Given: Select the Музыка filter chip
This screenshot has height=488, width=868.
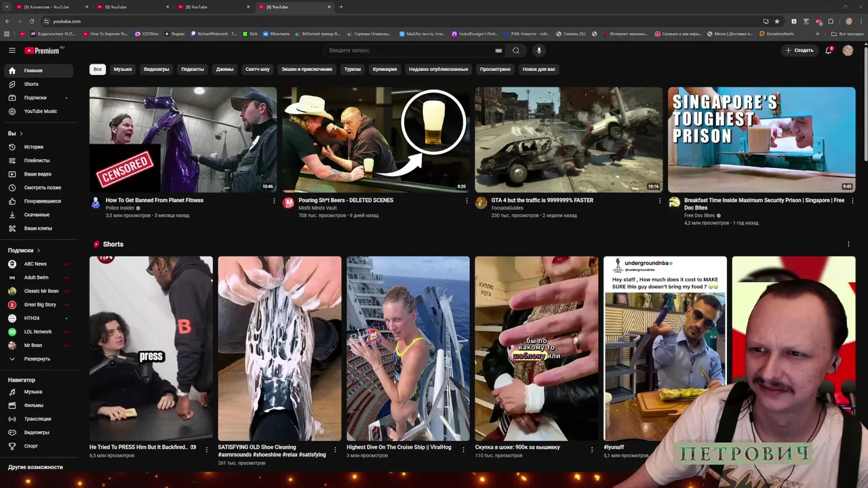Looking at the screenshot, I should pos(123,69).
